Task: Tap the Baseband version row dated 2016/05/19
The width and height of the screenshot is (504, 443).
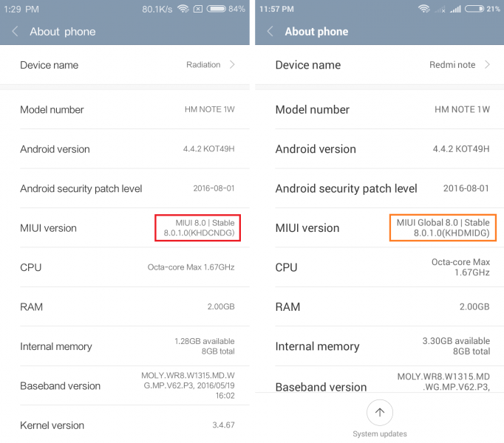Action: [x=127, y=385]
